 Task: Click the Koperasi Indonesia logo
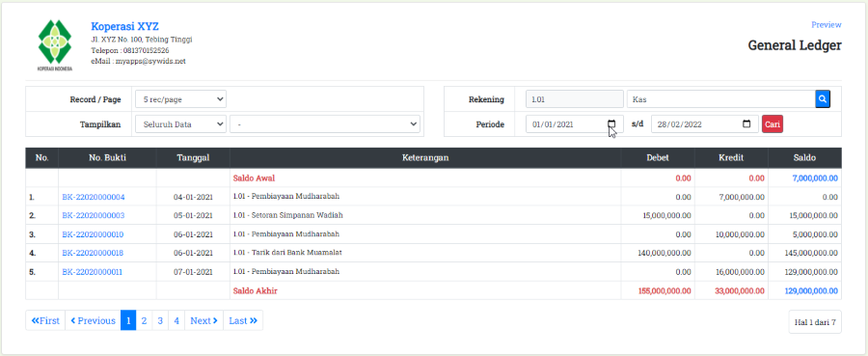55,45
